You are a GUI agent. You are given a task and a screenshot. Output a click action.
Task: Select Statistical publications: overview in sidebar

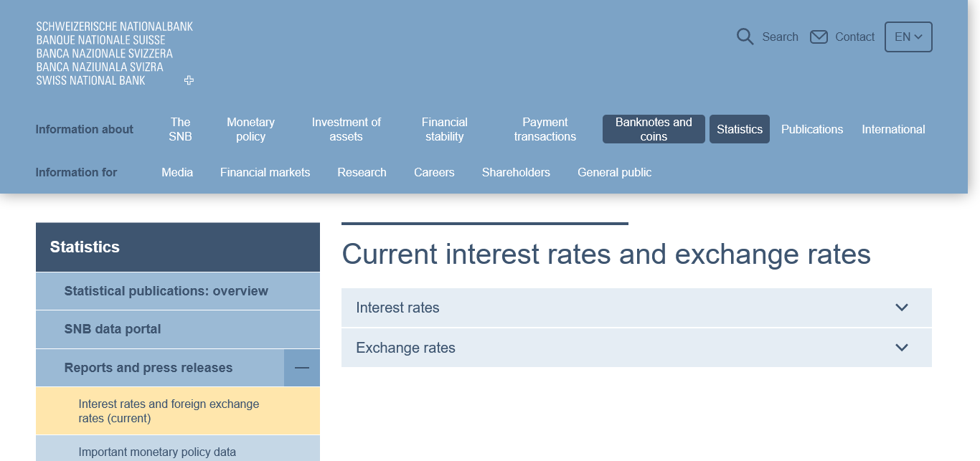pos(166,291)
